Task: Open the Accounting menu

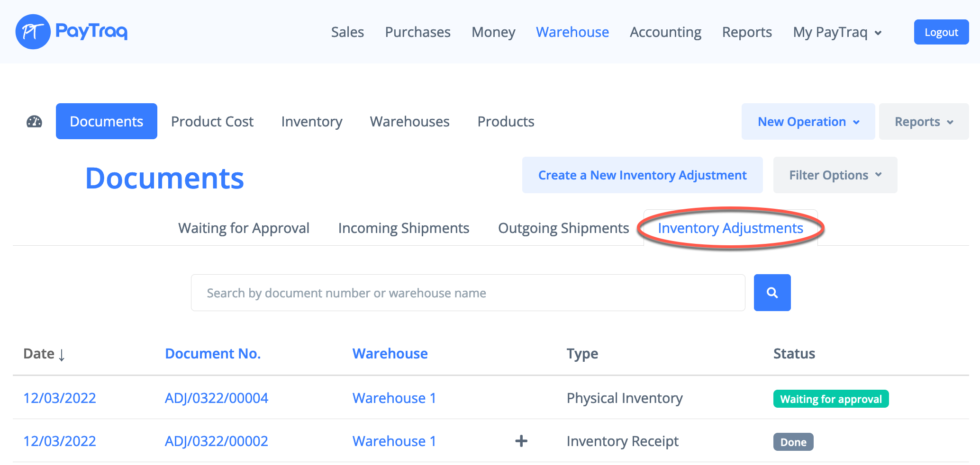Action: (665, 32)
